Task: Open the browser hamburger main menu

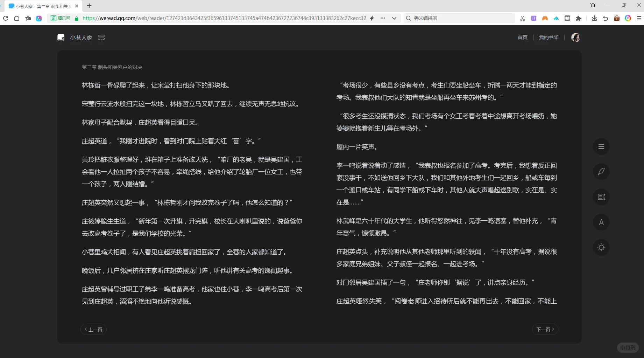Action: click(639, 18)
